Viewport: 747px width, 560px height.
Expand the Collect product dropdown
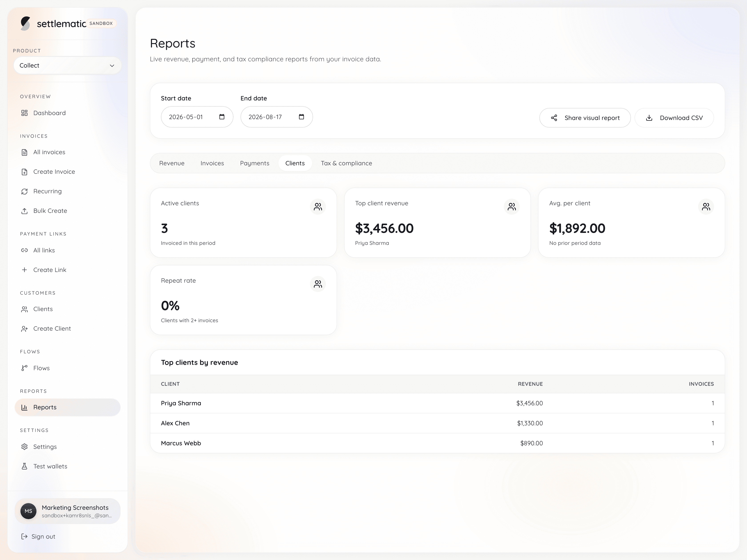[x=68, y=66]
